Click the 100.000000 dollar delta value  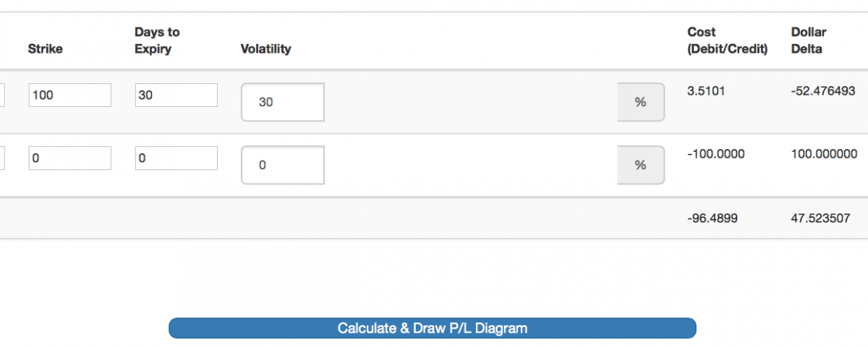tap(825, 154)
